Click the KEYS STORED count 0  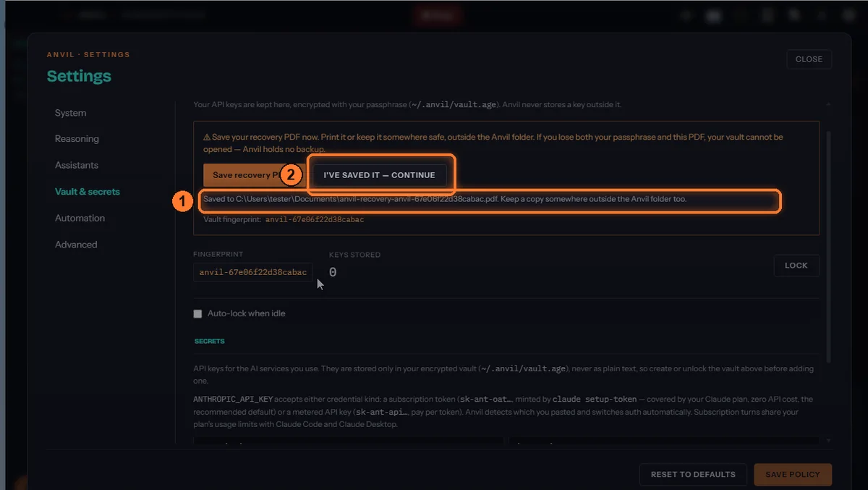tap(333, 273)
